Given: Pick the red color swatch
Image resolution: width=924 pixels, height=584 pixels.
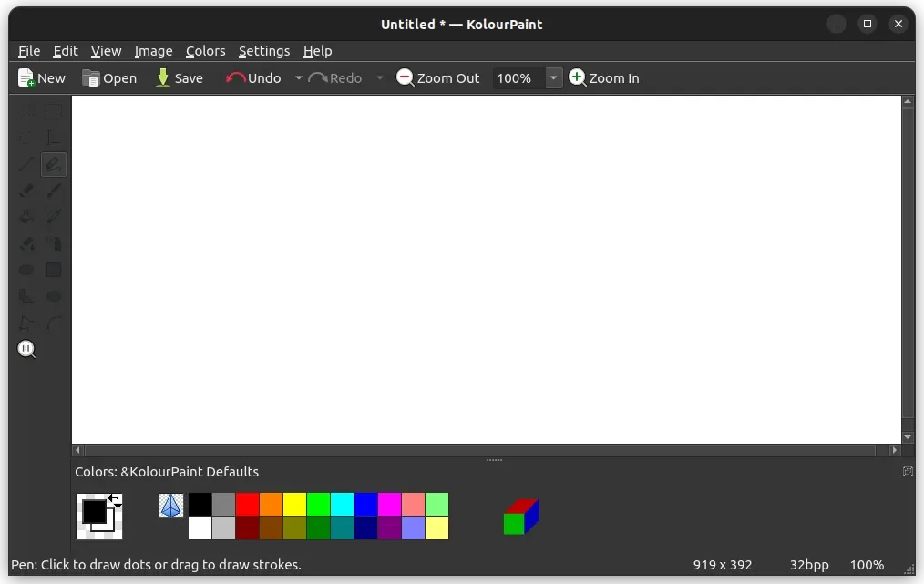Looking at the screenshot, I should coord(248,505).
